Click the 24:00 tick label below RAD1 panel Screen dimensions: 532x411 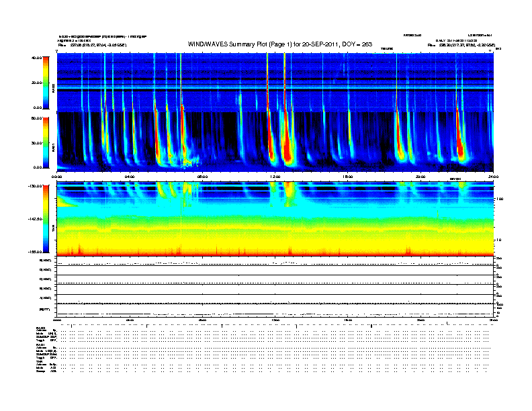tap(493, 177)
